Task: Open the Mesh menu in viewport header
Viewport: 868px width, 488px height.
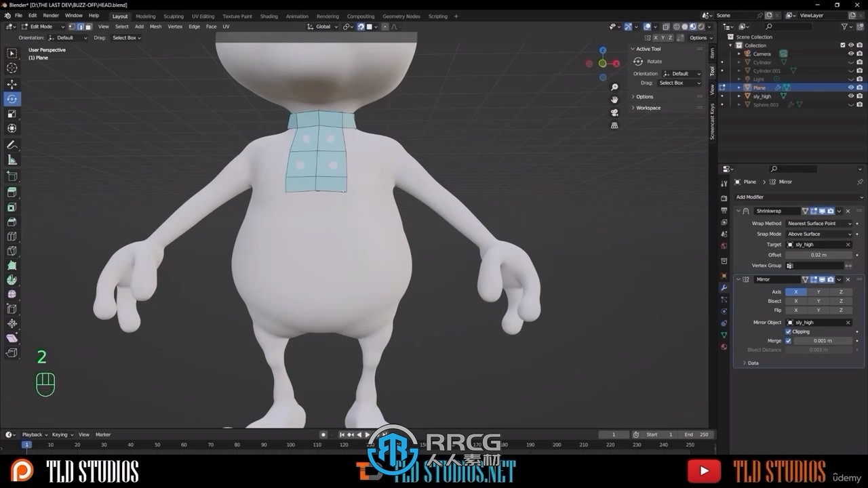Action: pos(155,26)
